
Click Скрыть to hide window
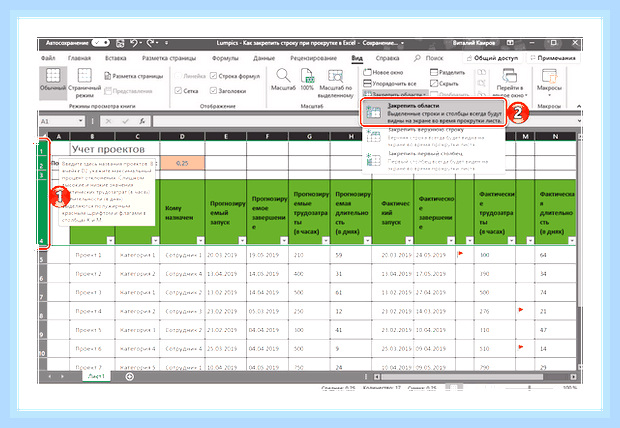444,83
